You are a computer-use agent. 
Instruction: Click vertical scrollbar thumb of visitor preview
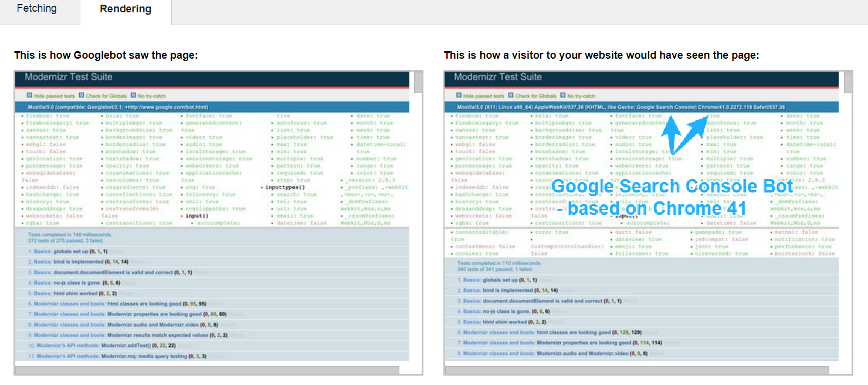tap(848, 83)
